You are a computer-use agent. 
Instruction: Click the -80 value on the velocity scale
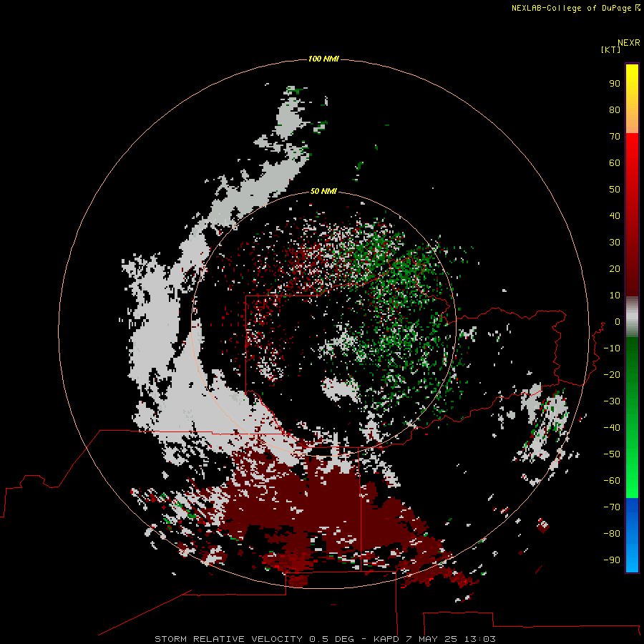tap(612, 534)
